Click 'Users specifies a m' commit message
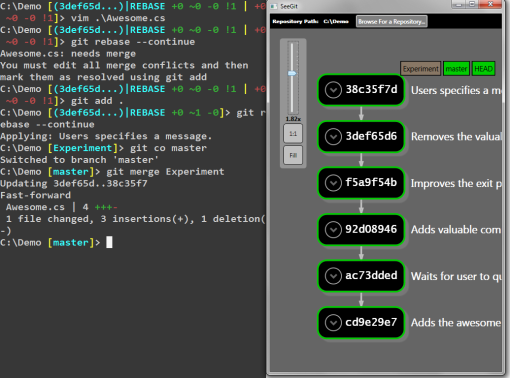 [456, 90]
